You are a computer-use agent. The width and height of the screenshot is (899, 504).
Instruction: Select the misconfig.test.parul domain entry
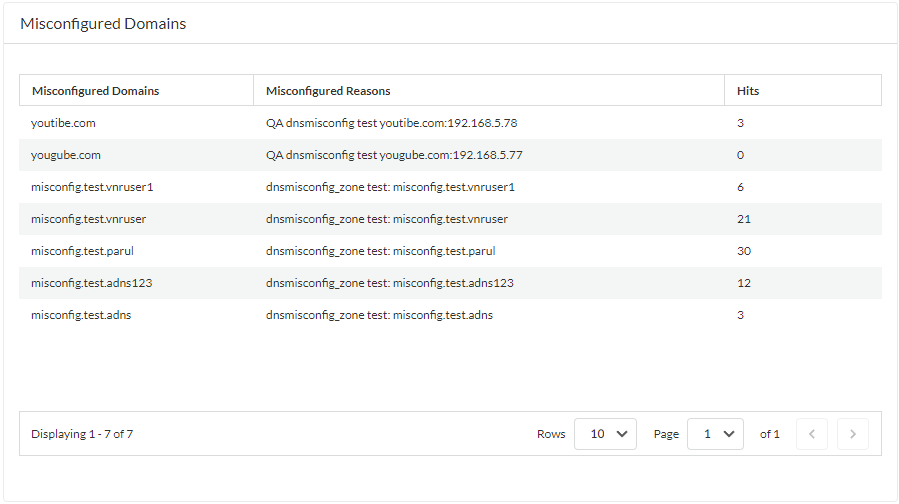(82, 251)
